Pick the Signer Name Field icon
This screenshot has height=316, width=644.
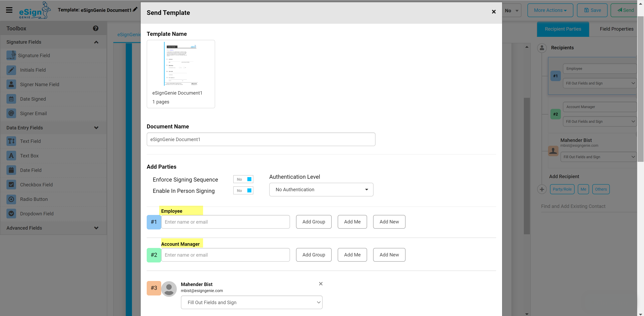(11, 84)
